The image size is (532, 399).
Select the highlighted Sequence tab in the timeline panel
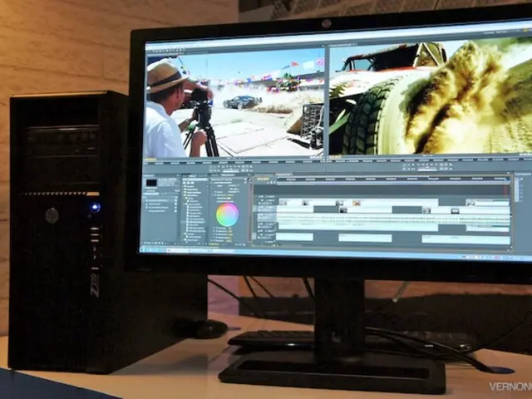pyautogui.click(x=263, y=177)
